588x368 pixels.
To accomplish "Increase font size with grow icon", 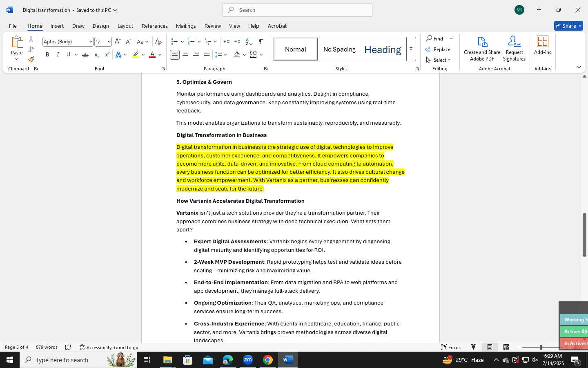I will [118, 42].
